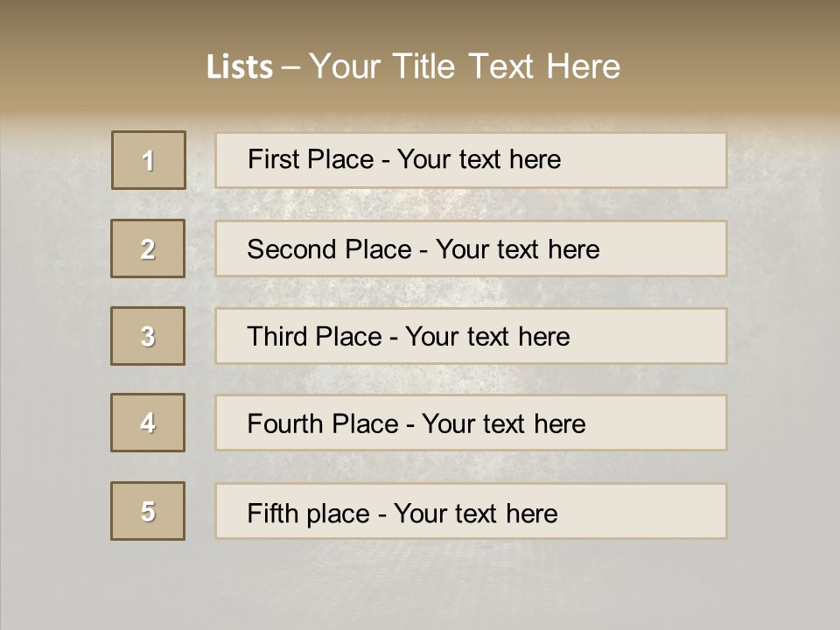Image resolution: width=840 pixels, height=630 pixels.
Task: Click "Your Title Text Here" in the heading
Action: 465,66
